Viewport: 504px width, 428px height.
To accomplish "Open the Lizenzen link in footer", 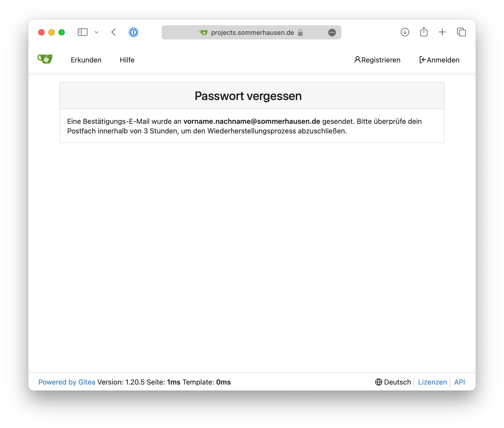I will pos(432,382).
